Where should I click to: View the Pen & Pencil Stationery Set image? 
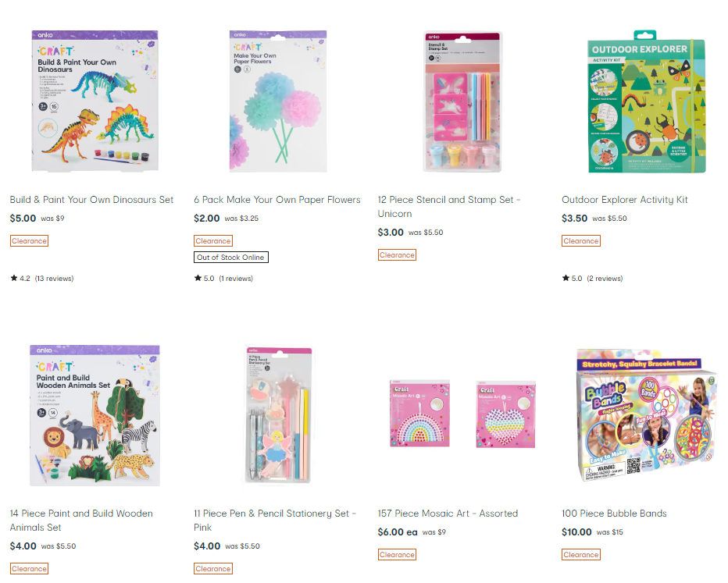[278, 415]
